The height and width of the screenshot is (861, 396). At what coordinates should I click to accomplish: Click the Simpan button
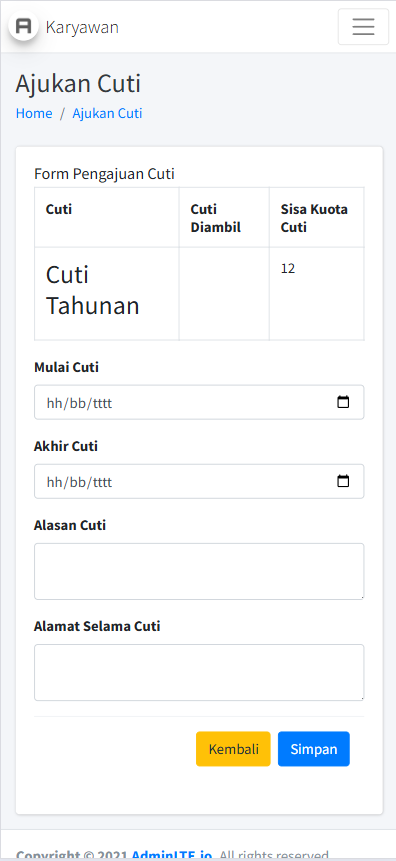[314, 749]
